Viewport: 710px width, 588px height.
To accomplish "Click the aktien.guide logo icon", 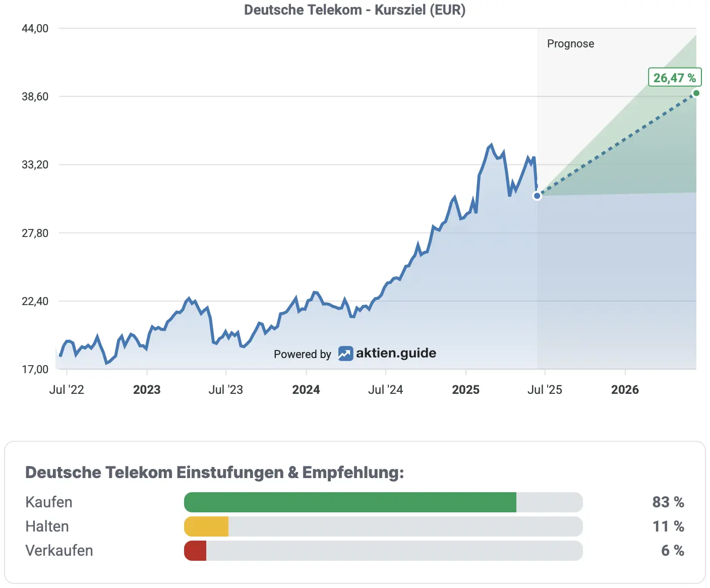I will tap(345, 354).
